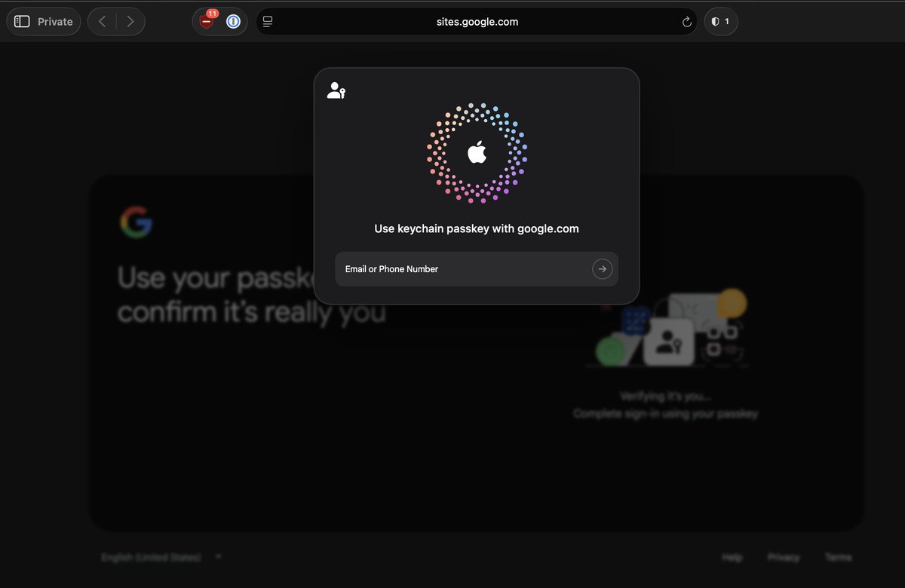The width and height of the screenshot is (905, 588).
Task: Open the English (United States) language dropdown
Action: (162, 557)
